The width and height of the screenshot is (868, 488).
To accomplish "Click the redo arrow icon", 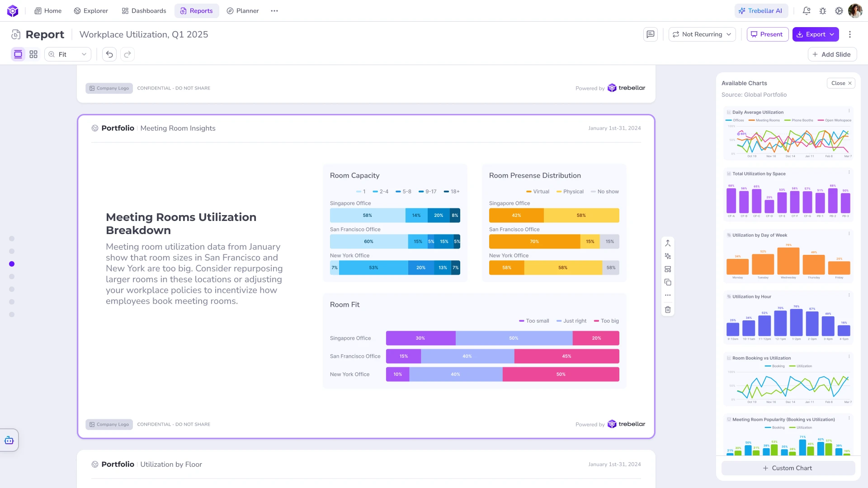I will pos(127,54).
